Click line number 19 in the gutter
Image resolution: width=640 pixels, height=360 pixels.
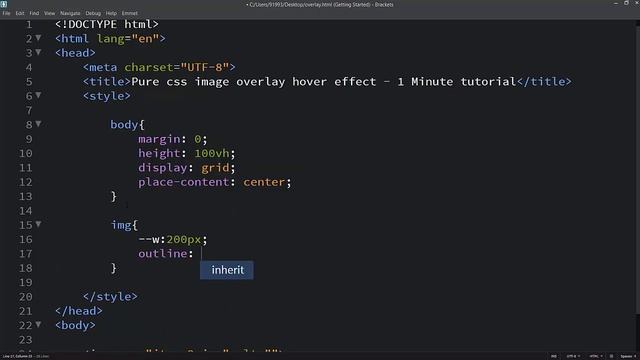point(25,282)
